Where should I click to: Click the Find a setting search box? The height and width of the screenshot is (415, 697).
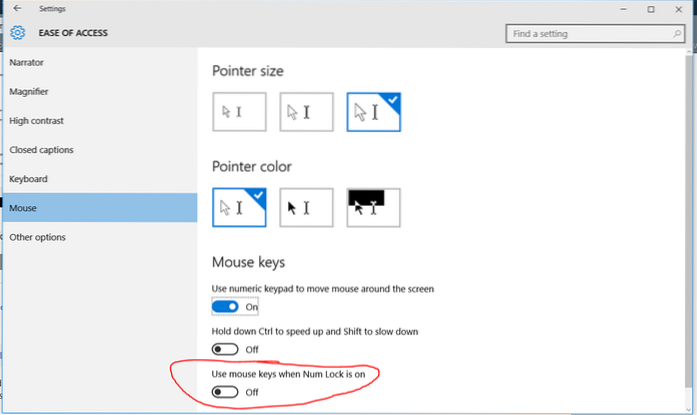(588, 34)
